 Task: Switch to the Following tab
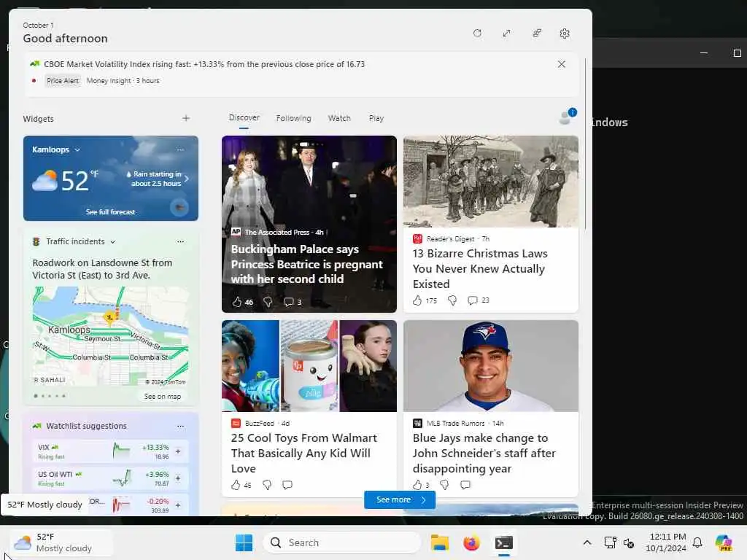coord(293,118)
